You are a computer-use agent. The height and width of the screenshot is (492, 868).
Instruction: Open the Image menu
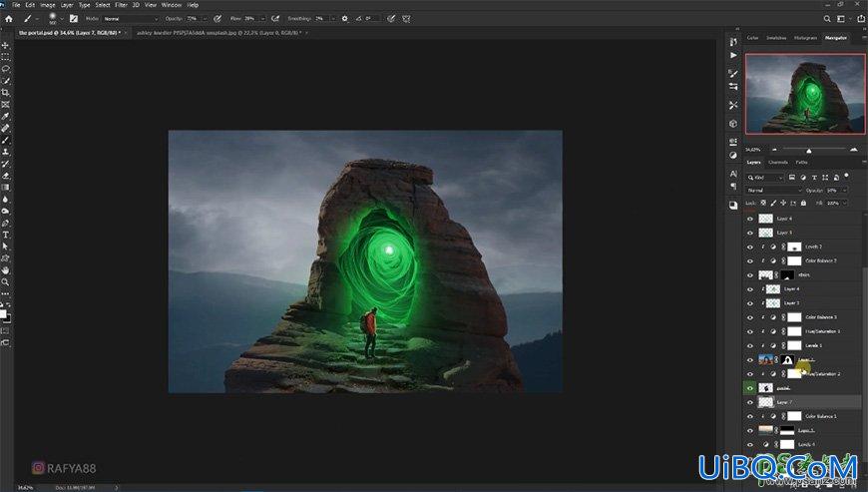coord(48,4)
